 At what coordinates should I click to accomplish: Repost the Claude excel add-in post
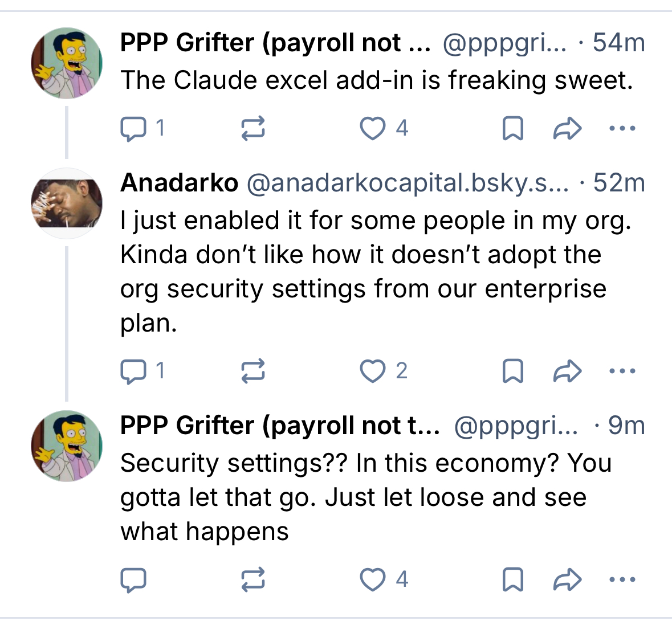tap(252, 128)
